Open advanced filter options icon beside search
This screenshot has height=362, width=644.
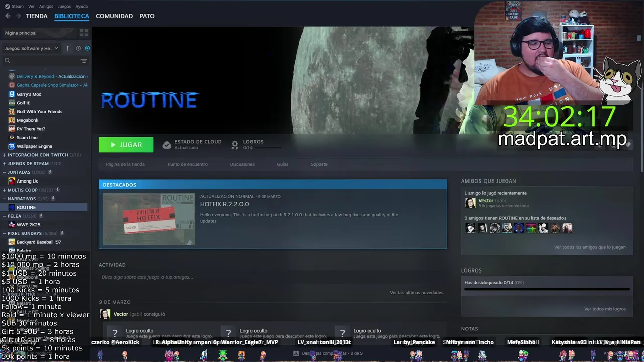84,61
